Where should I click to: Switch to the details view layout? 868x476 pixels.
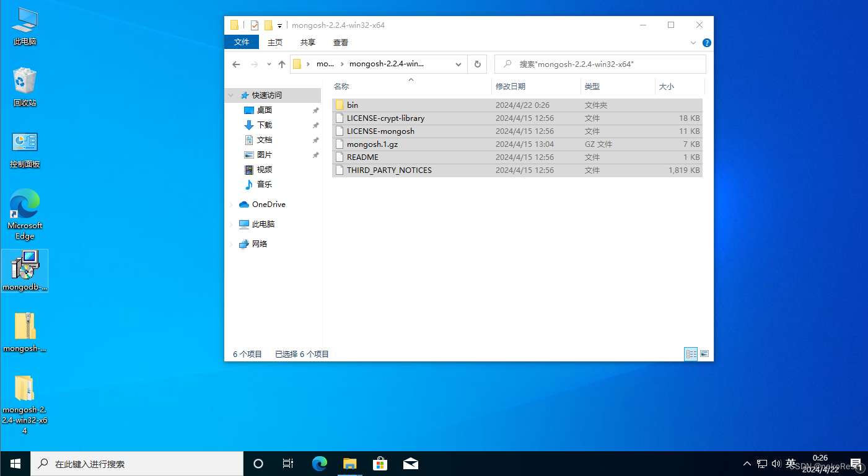click(x=691, y=354)
